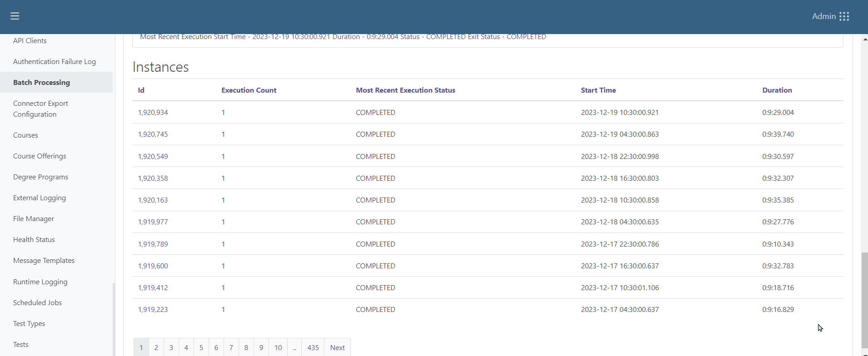Open Authentication Failure Log
Screen dimensions: 868x356
click(x=55, y=62)
